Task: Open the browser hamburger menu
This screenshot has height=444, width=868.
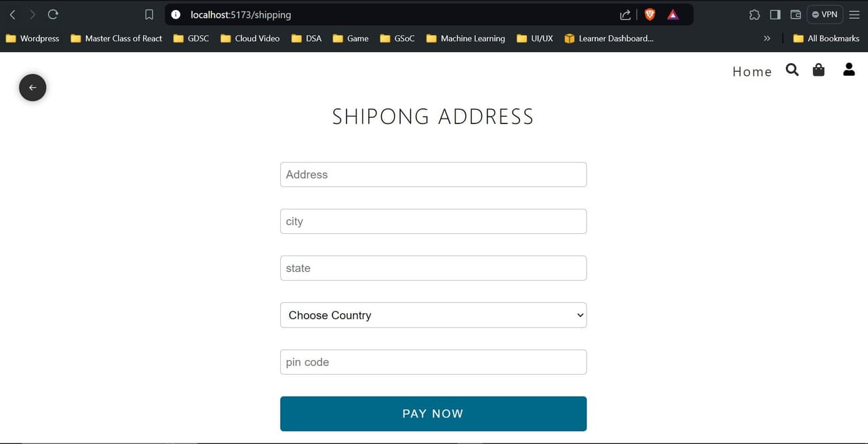Action: (854, 14)
